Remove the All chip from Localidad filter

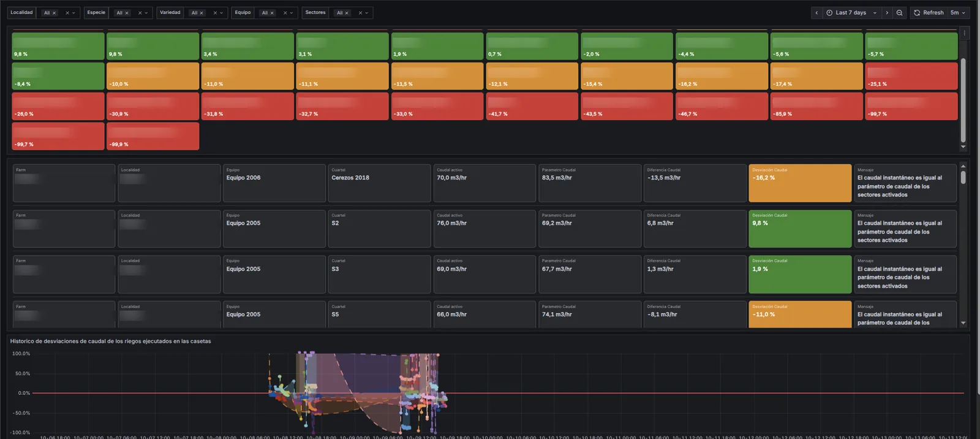click(54, 13)
